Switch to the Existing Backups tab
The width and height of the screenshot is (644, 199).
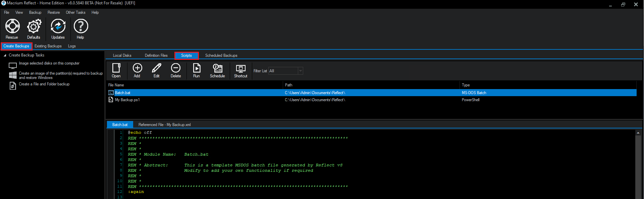point(48,46)
